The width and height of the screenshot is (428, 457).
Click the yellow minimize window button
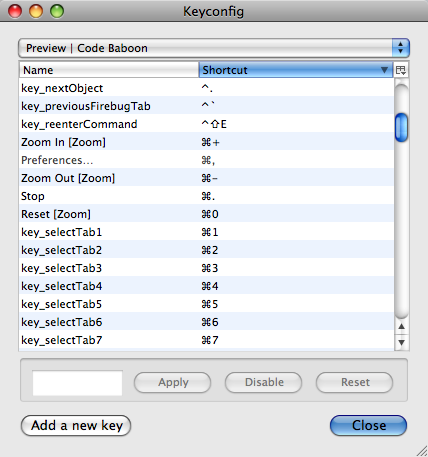click(x=36, y=11)
